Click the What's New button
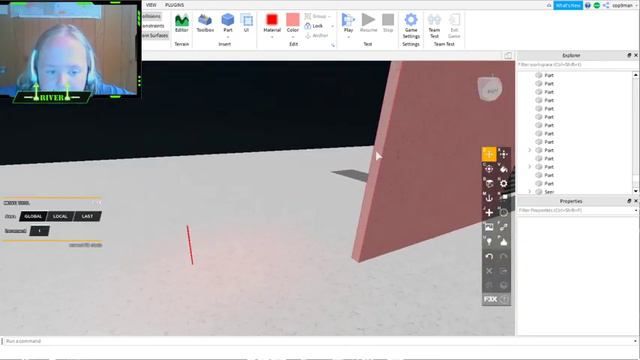This screenshot has height=360, width=640. [x=568, y=5]
